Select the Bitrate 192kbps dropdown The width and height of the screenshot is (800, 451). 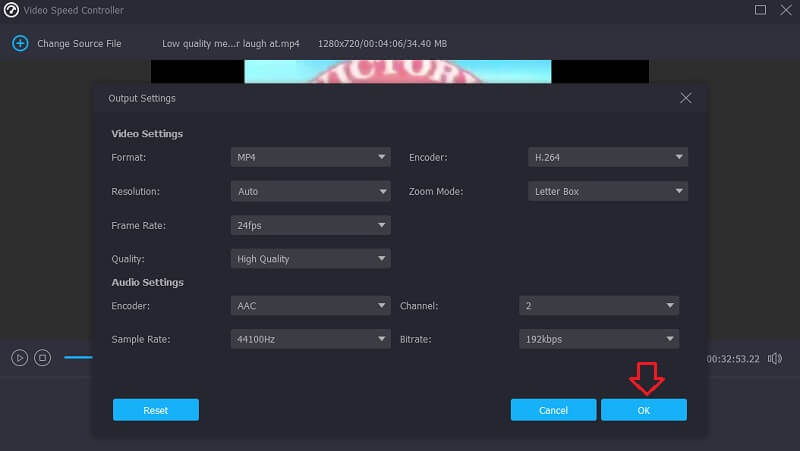pyautogui.click(x=598, y=339)
